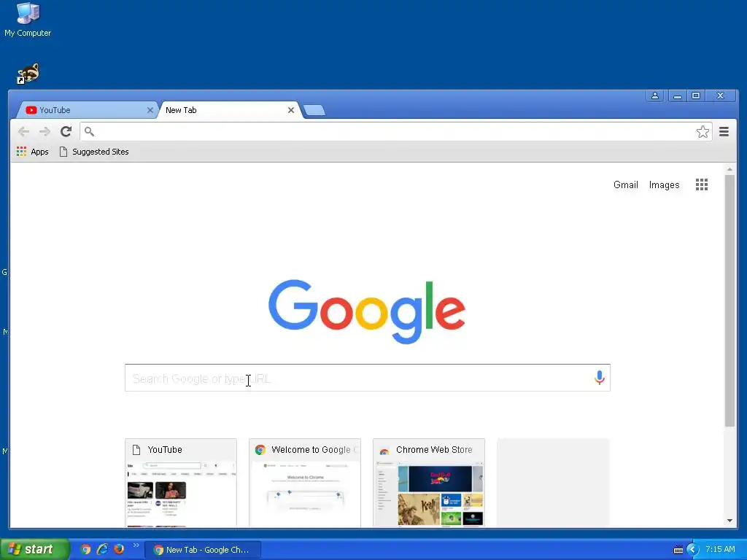Start voice search with microphone icon
Image resolution: width=747 pixels, height=560 pixels.
pos(600,378)
